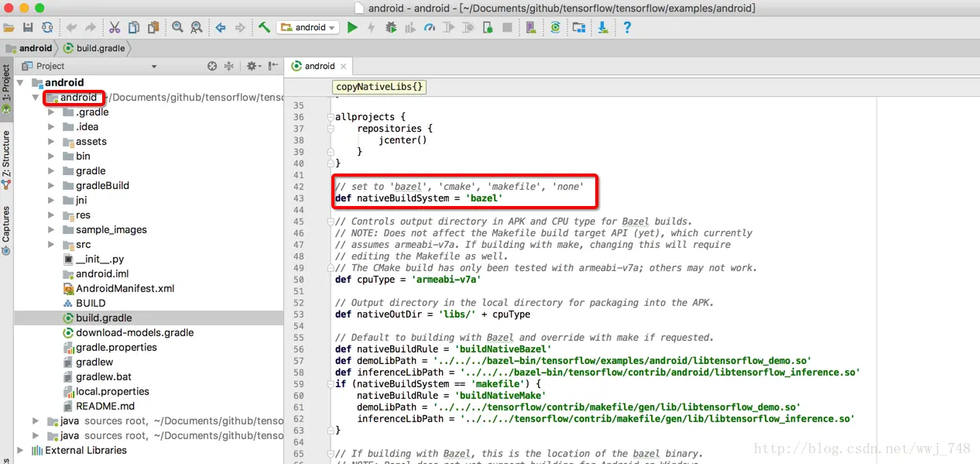The height and width of the screenshot is (464, 980).
Task: Collapse the top-level android project node
Action: tap(22, 83)
